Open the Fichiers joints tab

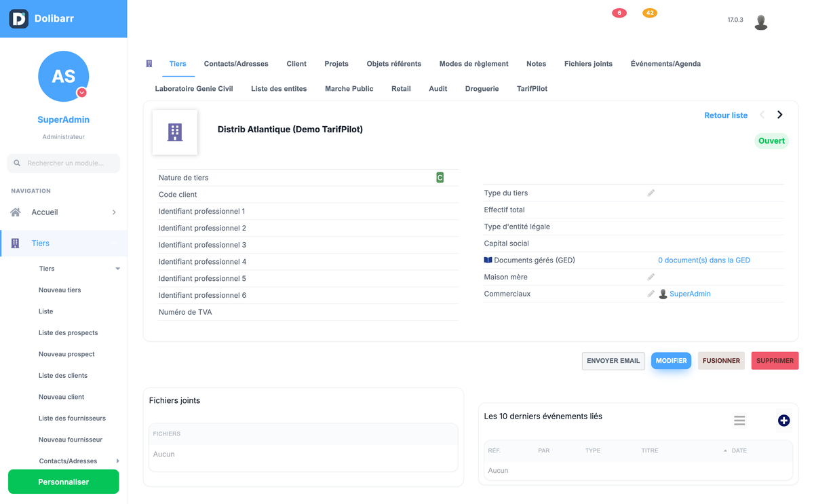click(x=588, y=64)
